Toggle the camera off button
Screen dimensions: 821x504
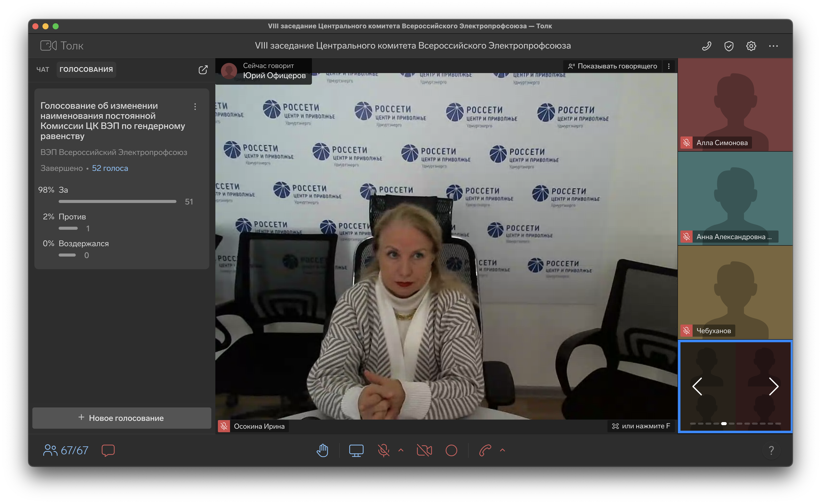[x=424, y=450]
